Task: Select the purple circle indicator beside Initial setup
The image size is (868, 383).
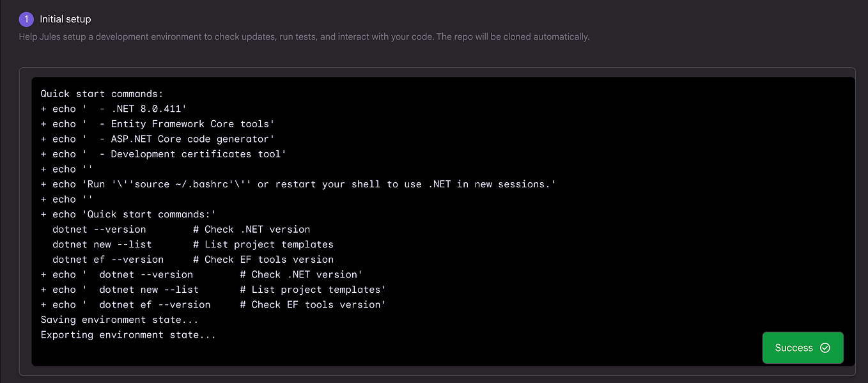Action: coord(26,19)
